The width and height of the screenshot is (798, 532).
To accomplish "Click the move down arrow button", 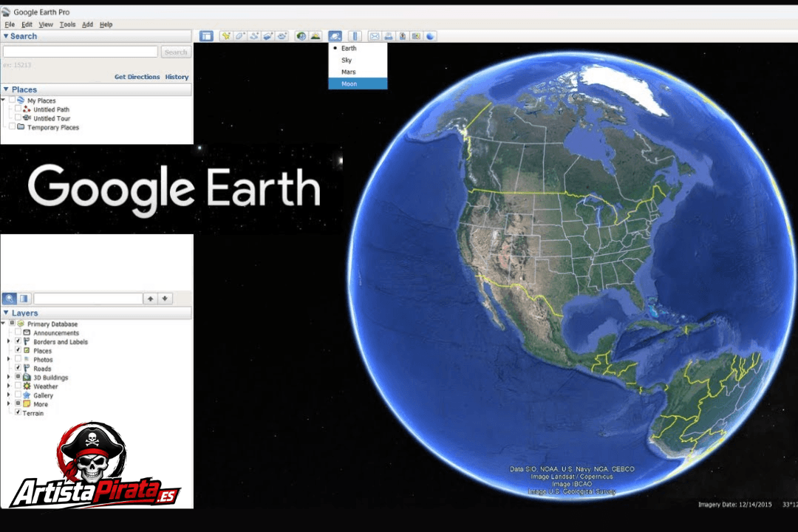I will 165,299.
